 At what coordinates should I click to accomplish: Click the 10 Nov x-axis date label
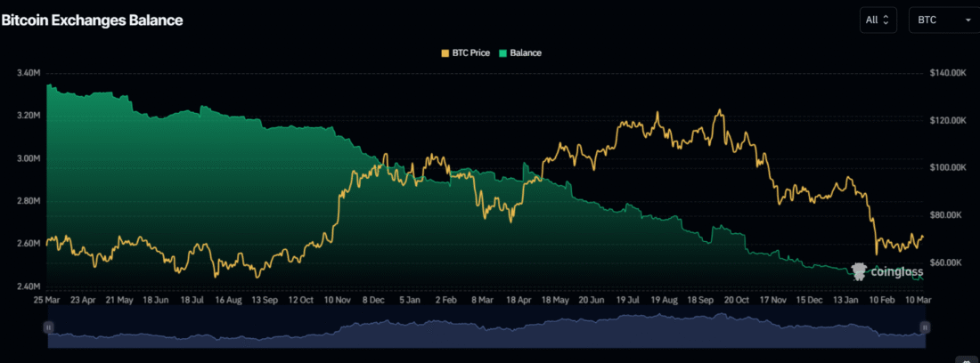pyautogui.click(x=338, y=301)
